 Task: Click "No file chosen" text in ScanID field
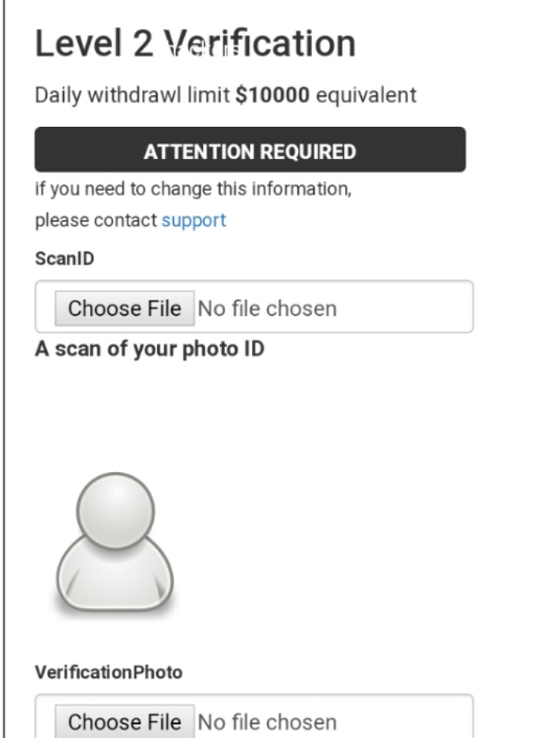pos(267,309)
